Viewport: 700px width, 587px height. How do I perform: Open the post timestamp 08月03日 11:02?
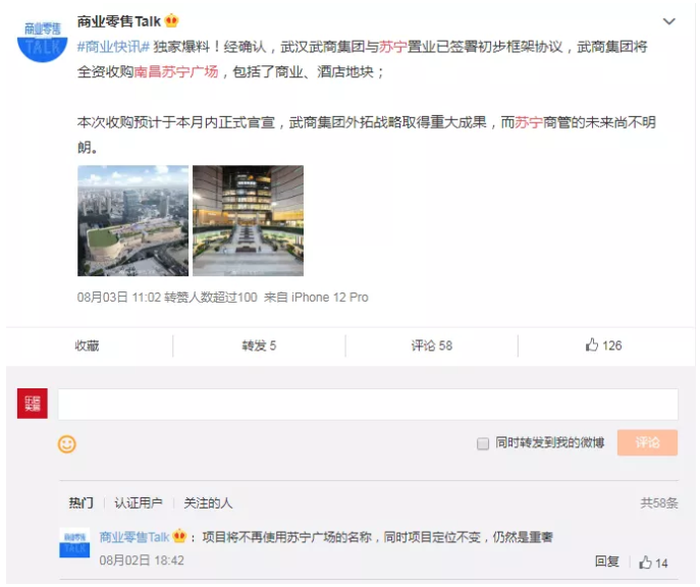tap(119, 297)
